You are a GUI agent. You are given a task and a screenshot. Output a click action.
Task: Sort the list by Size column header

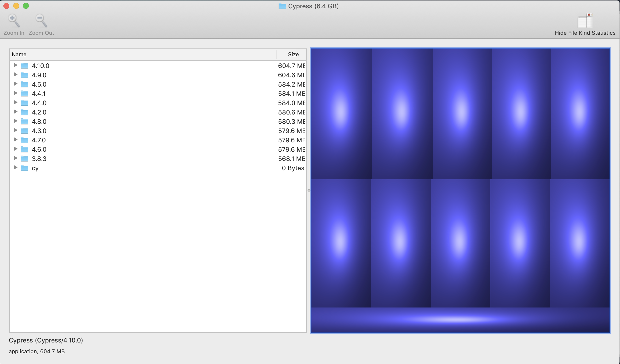pyautogui.click(x=293, y=54)
